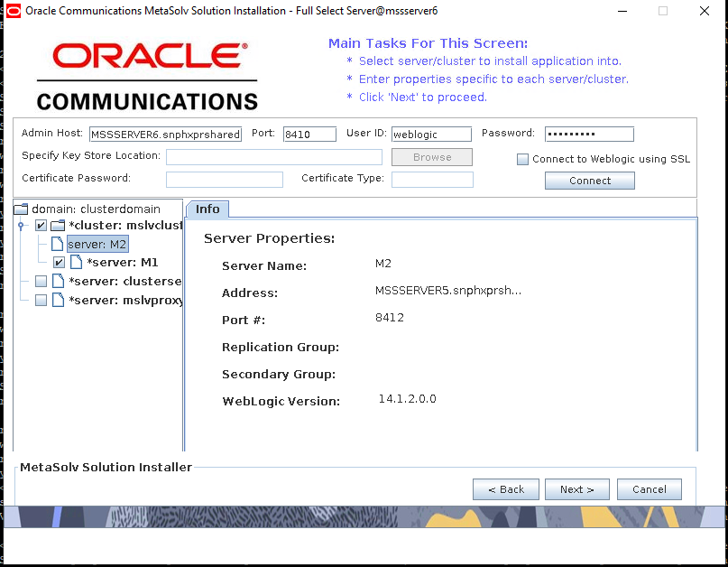The height and width of the screenshot is (567, 728).
Task: Collapse the mslvclust cluster tree node
Action: (21, 226)
